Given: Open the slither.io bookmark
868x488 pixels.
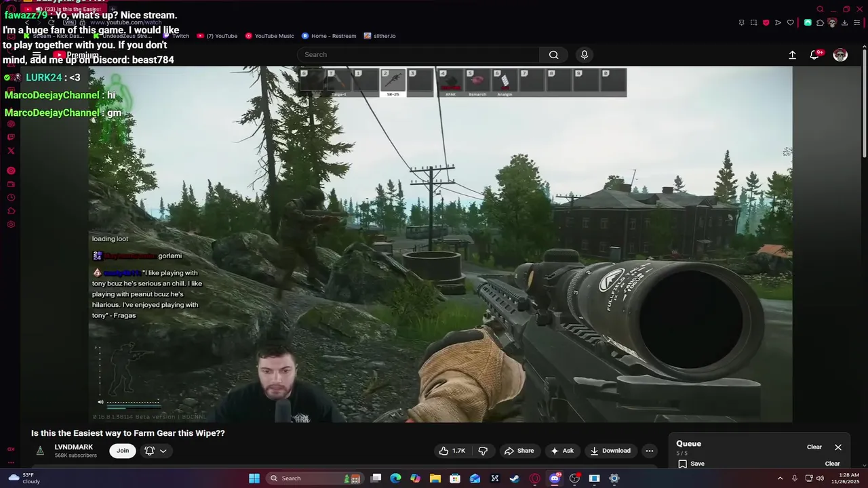Looking at the screenshot, I should pos(380,36).
